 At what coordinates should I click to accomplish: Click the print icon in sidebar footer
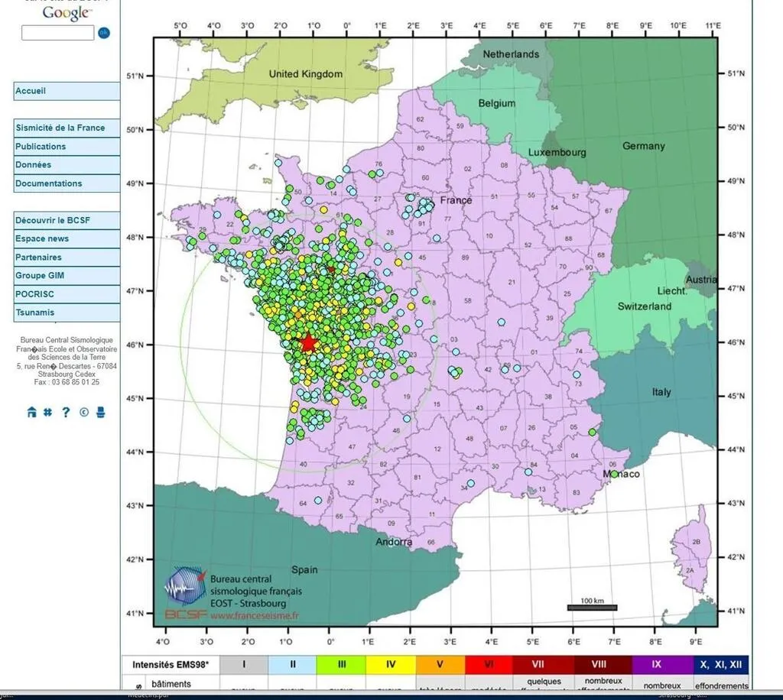point(101,413)
